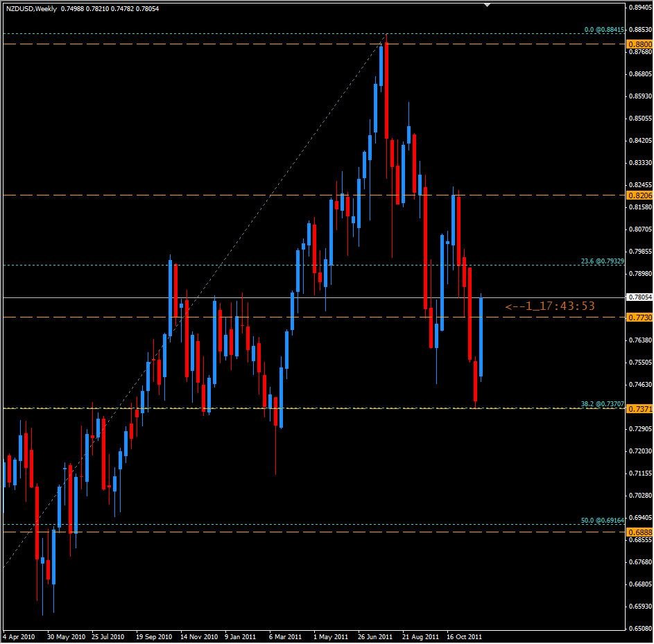Click the chart shift triangle marker
The width and height of the screenshot is (654, 644).
[485, 4]
